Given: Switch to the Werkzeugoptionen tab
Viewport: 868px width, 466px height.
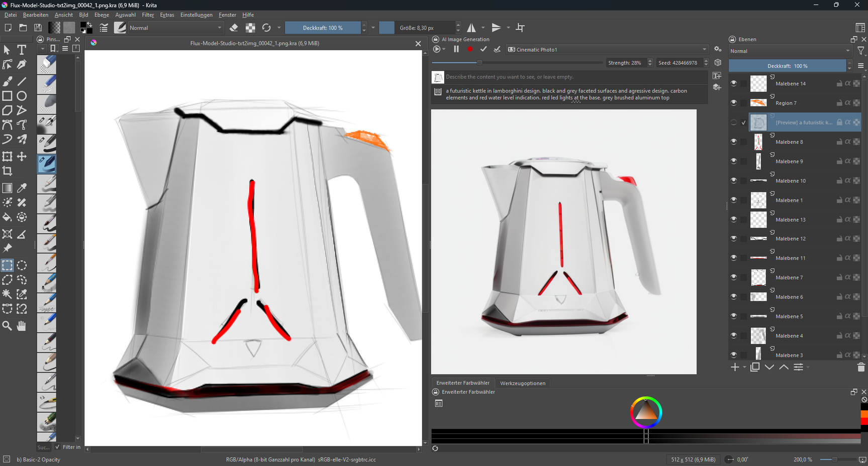Looking at the screenshot, I should click(522, 383).
